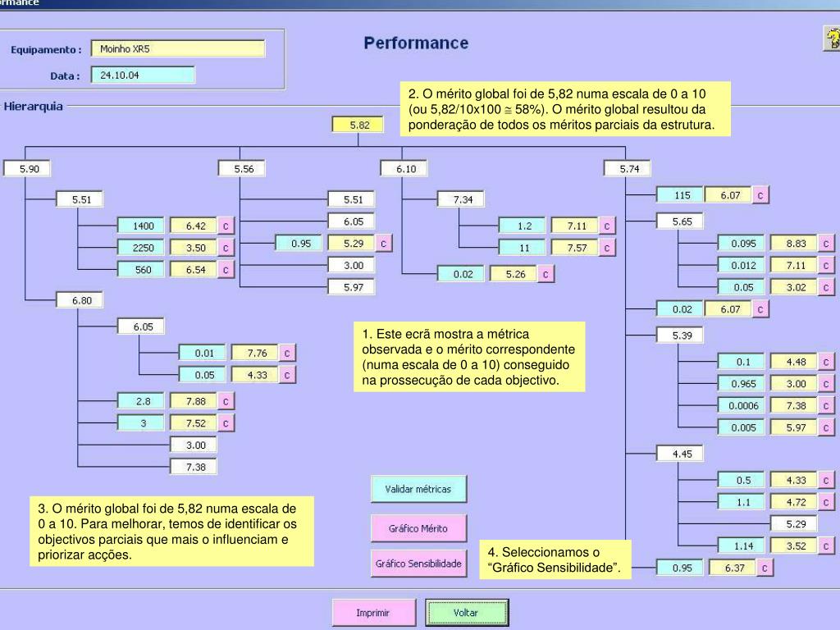Click the c button beside merit 4.48
Screen dimensions: 840x630
pos(826,362)
